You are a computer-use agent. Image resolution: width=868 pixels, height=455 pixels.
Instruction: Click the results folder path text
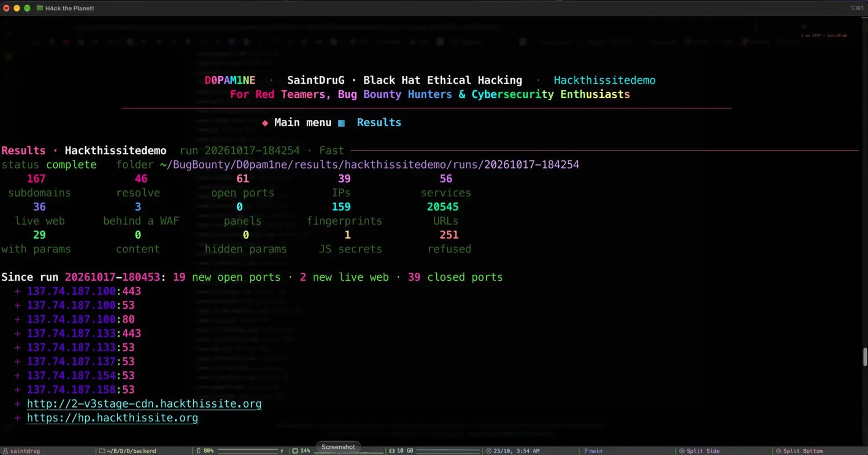[369, 165]
